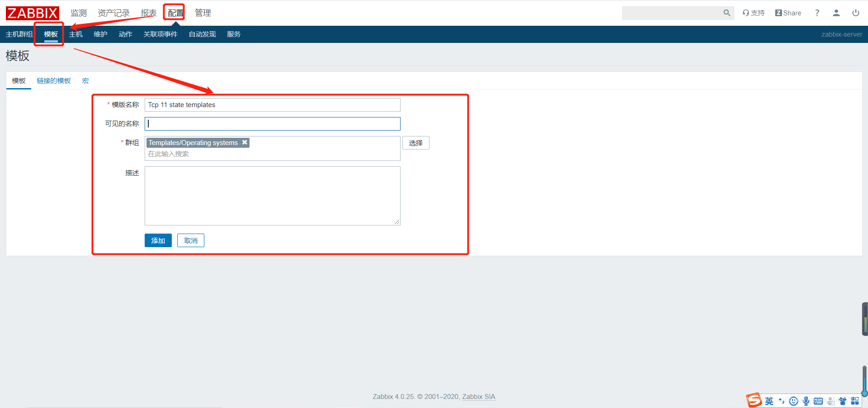
Task: Click the Sogou input method logo
Action: (x=754, y=400)
